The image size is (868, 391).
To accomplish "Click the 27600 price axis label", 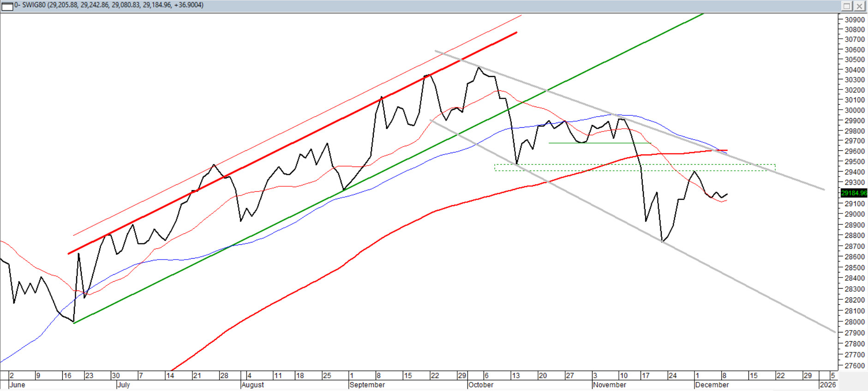I will click(854, 366).
